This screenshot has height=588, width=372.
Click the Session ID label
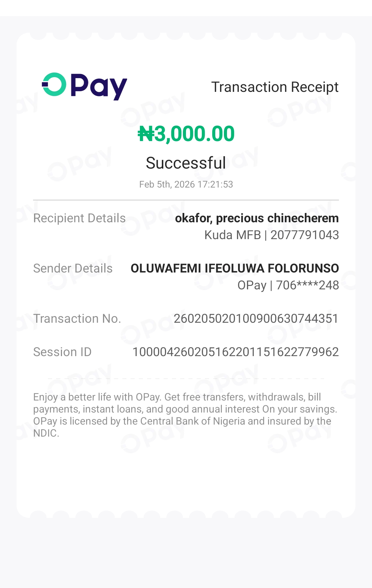pyautogui.click(x=62, y=352)
